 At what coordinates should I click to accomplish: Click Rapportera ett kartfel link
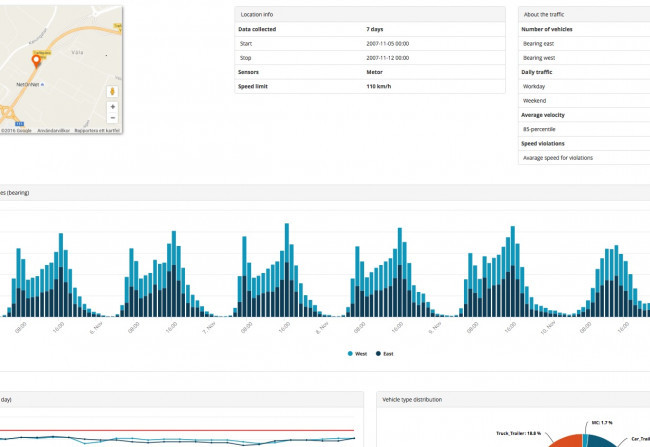(99, 130)
